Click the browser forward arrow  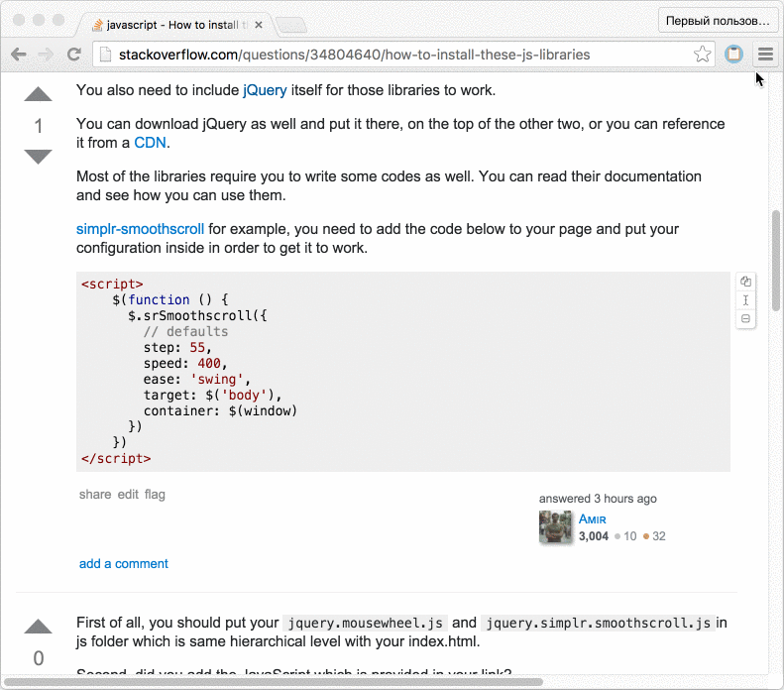[x=46, y=54]
